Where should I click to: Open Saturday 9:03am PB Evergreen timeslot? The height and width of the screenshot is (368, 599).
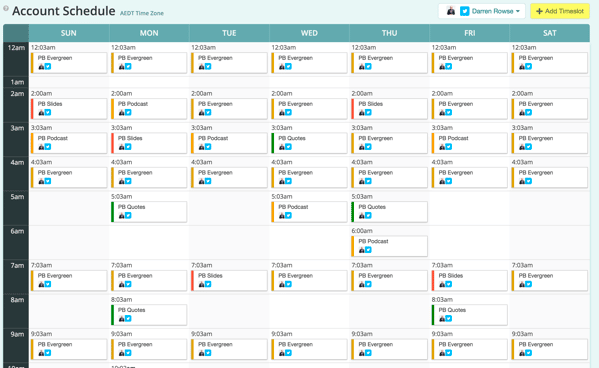pyautogui.click(x=550, y=349)
